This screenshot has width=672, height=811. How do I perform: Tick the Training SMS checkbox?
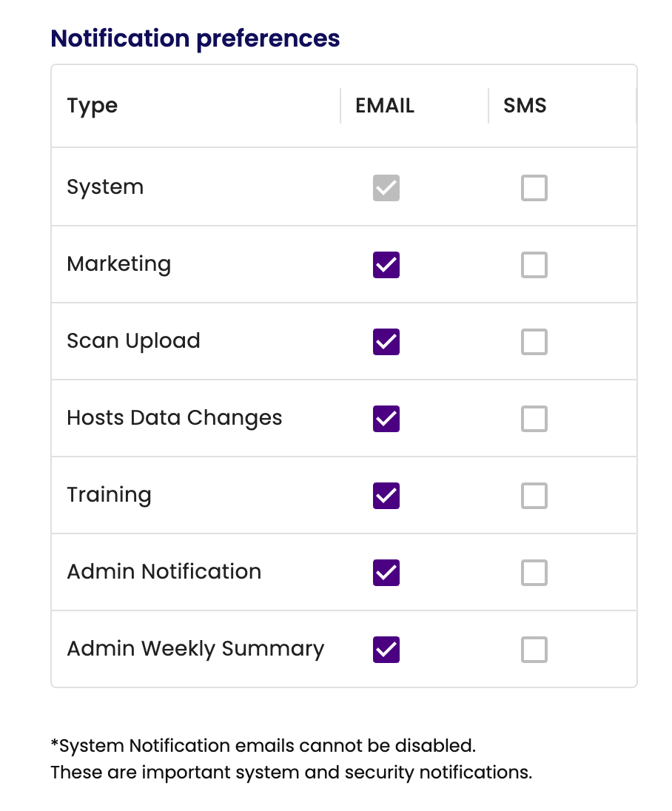pyautogui.click(x=534, y=496)
